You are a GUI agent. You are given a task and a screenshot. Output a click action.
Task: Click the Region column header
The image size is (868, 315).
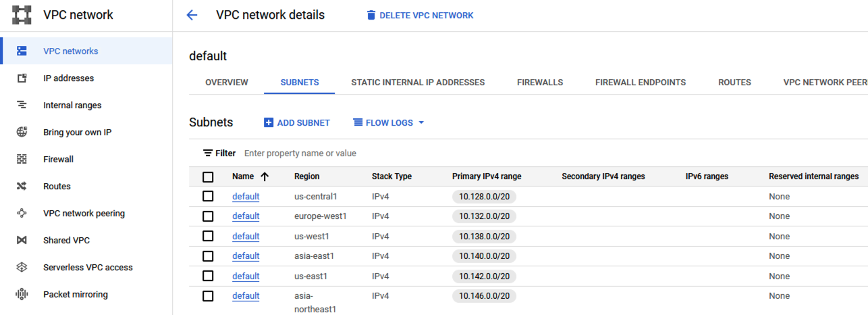pyautogui.click(x=307, y=176)
